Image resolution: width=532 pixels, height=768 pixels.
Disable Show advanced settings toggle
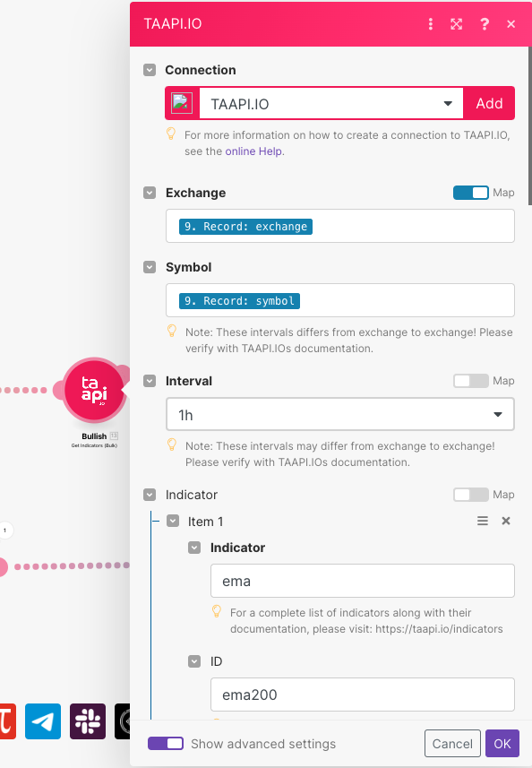pyautogui.click(x=166, y=743)
